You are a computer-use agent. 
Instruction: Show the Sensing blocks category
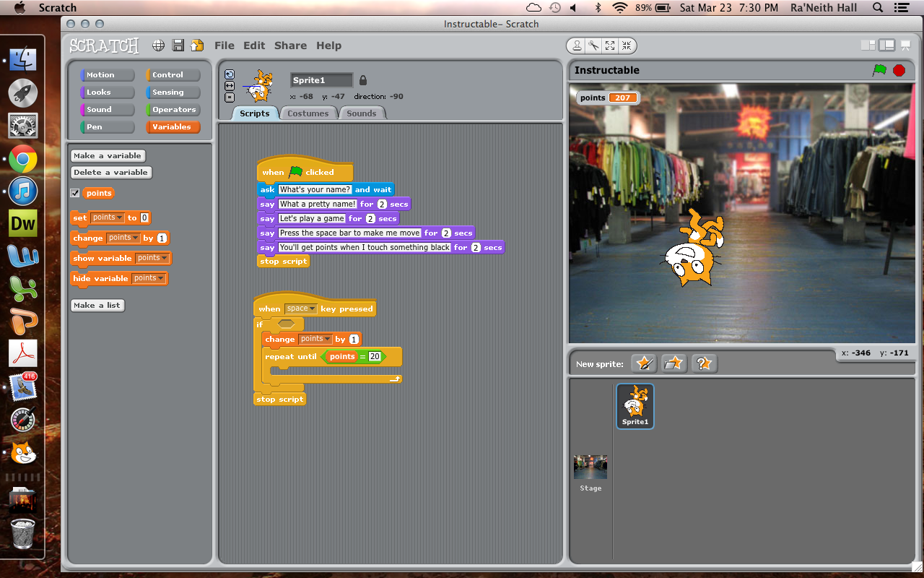coord(173,92)
